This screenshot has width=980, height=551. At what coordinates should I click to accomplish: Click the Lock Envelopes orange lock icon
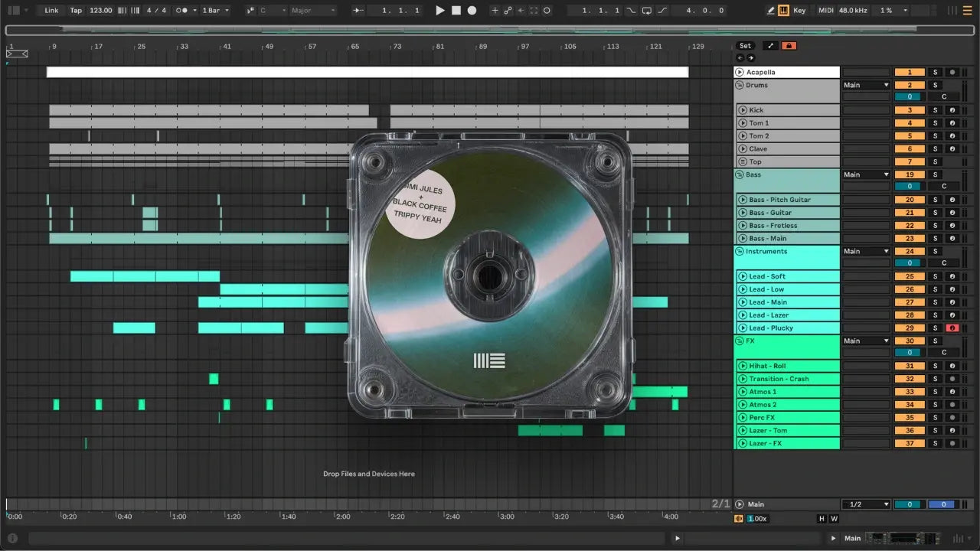pos(789,46)
